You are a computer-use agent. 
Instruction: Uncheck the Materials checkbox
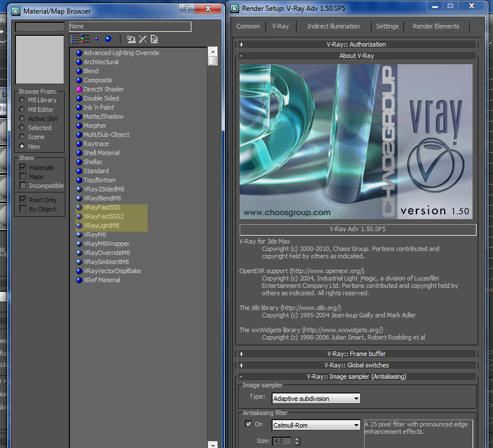click(x=23, y=168)
